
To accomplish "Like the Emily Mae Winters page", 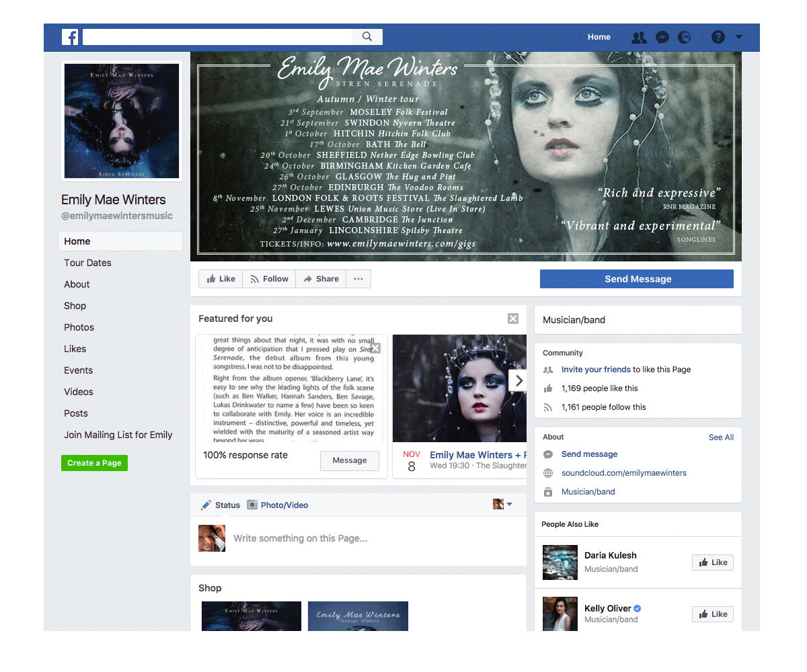I will [221, 279].
